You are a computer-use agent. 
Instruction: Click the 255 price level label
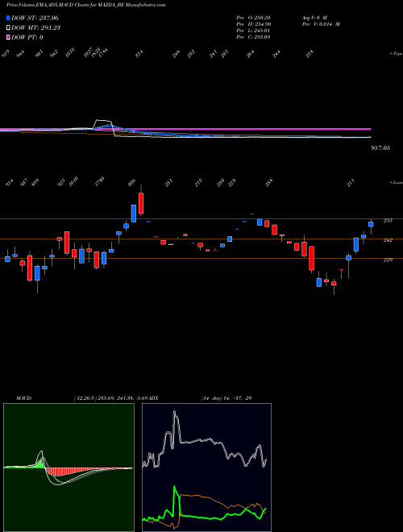coord(388,221)
